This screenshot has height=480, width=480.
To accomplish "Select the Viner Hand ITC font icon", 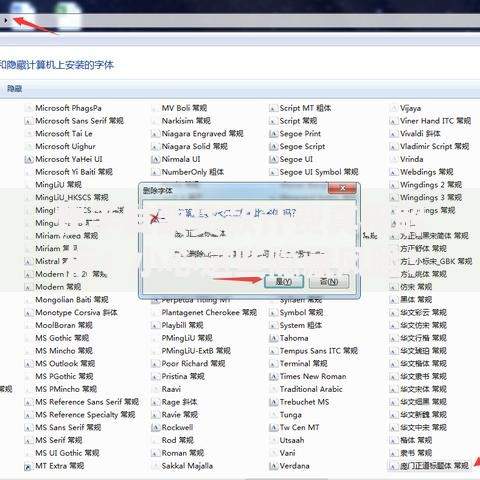I will pos(394,121).
